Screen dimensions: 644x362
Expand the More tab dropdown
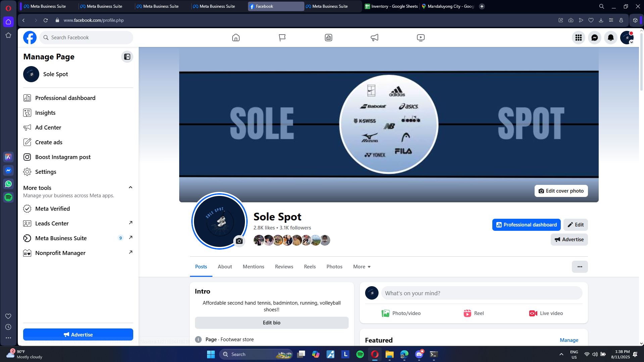pos(362,267)
